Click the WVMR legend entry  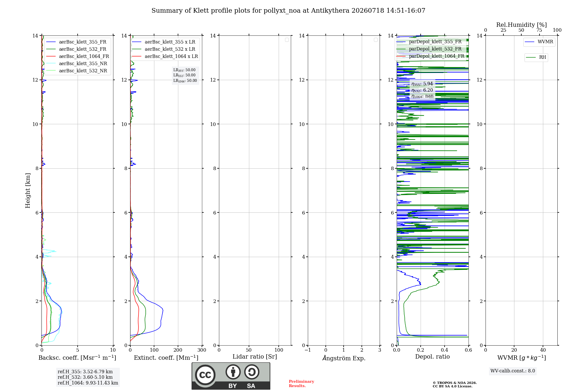[539, 42]
